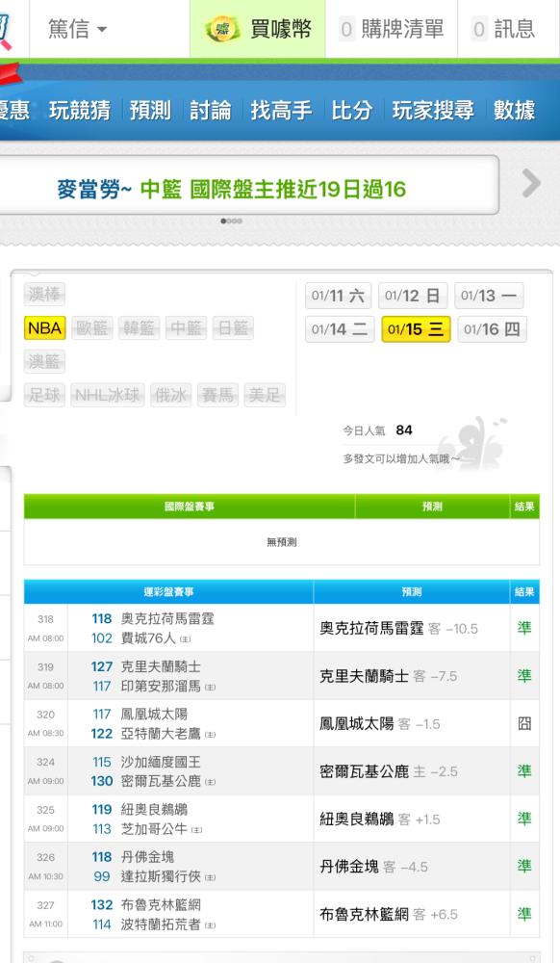Open the 購牌清單 counter badge
This screenshot has height=963, width=560.
tap(346, 29)
